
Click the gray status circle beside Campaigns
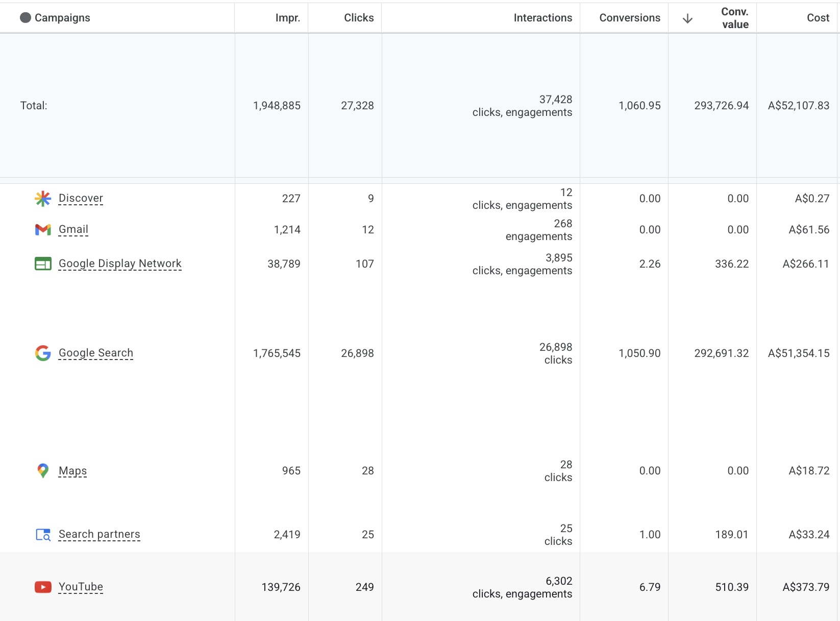26,18
